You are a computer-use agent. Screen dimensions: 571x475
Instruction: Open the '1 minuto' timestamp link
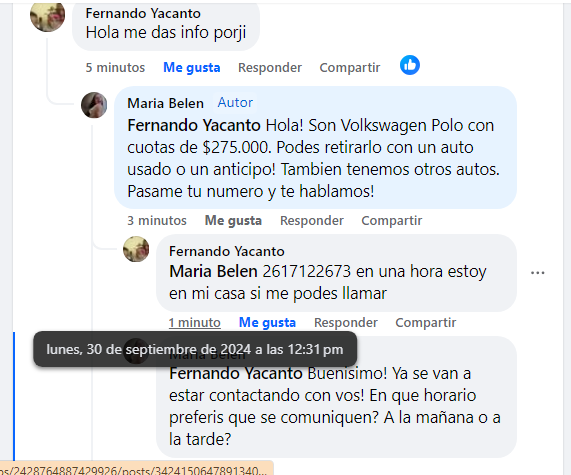click(x=194, y=322)
